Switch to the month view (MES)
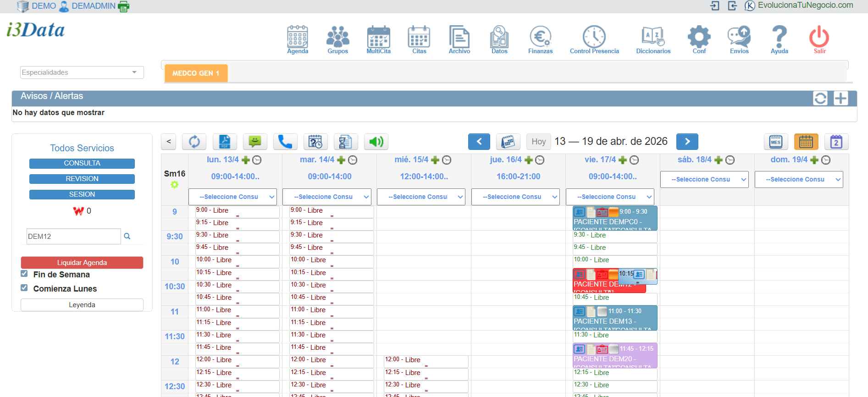This screenshot has height=397, width=868. 775,142
